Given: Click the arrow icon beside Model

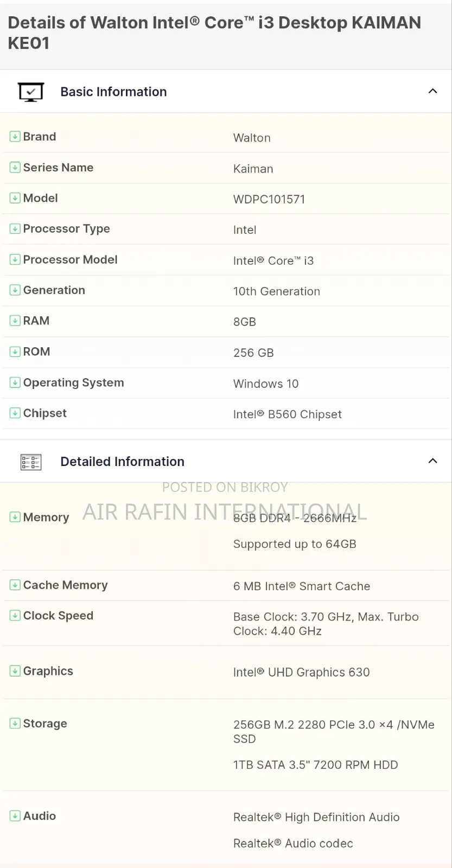Looking at the screenshot, I should click(x=15, y=198).
